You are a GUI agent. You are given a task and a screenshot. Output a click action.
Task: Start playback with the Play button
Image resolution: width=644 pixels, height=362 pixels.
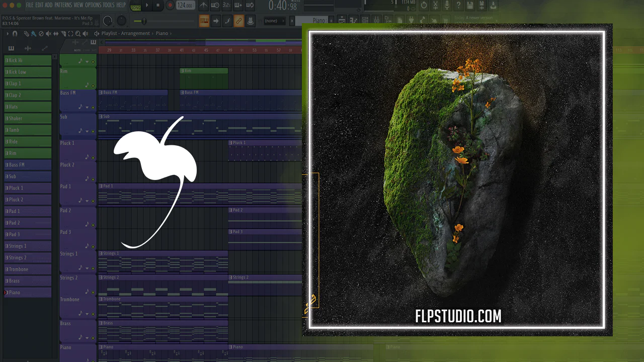pyautogui.click(x=147, y=6)
